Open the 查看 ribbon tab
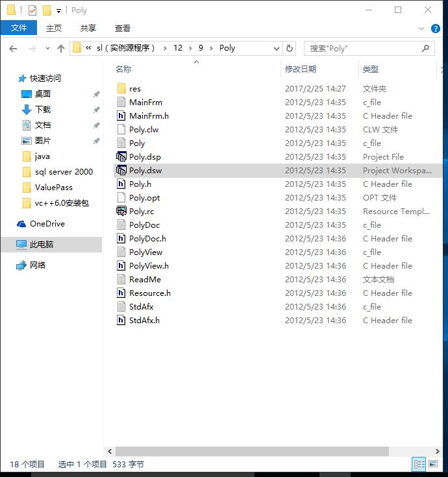 [123, 29]
